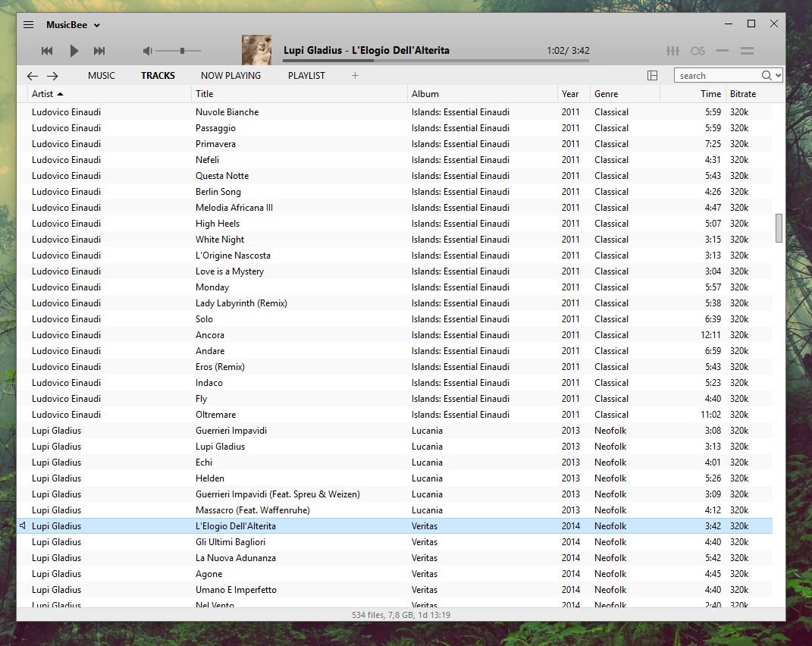Image resolution: width=812 pixels, height=646 pixels.
Task: Switch to the TRACKS tab
Action: pos(158,76)
